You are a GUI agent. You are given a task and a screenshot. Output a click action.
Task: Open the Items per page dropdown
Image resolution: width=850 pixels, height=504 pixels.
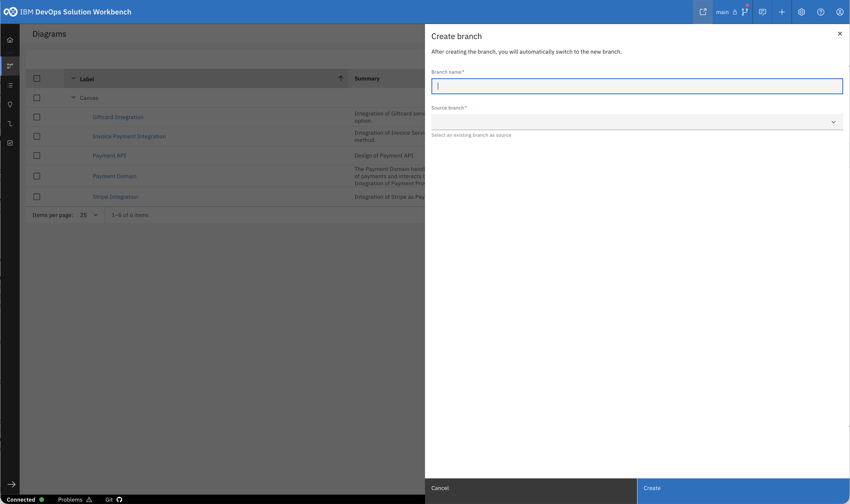89,215
